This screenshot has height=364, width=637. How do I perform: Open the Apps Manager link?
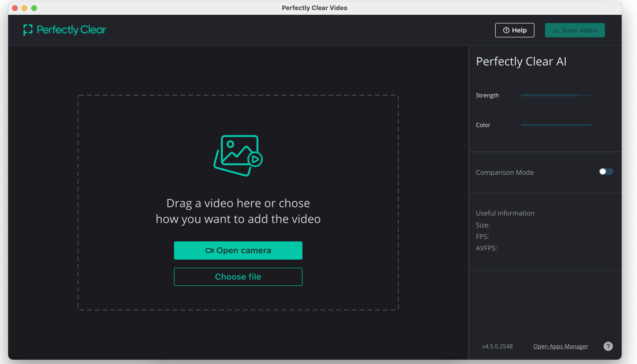pos(561,346)
